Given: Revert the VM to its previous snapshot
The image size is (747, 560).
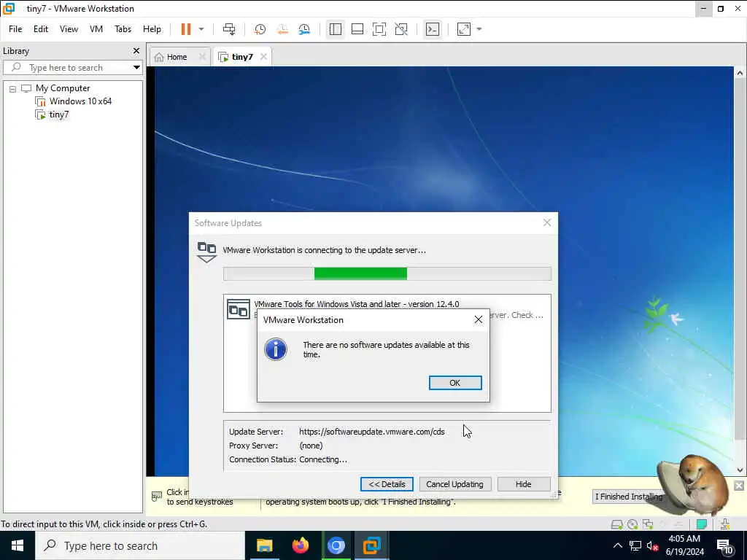Looking at the screenshot, I should tap(282, 29).
